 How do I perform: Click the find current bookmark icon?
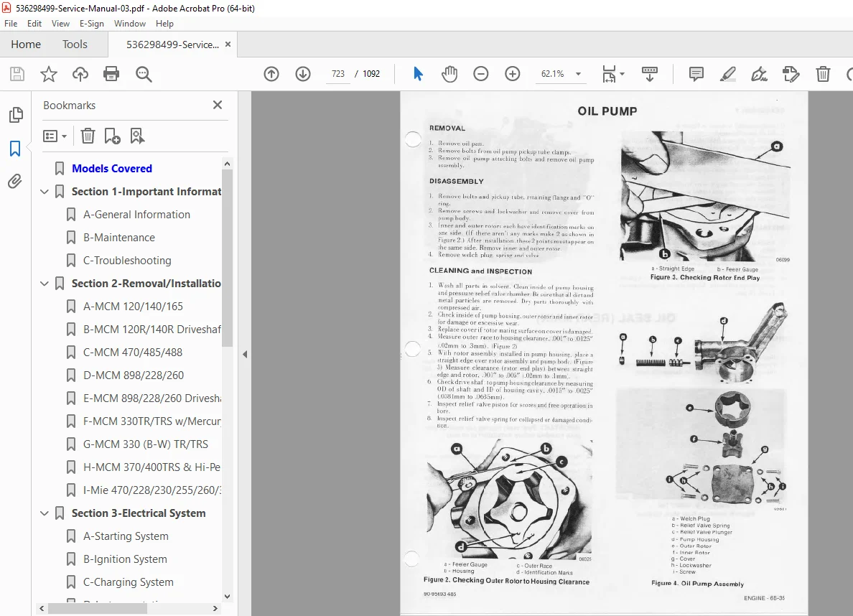pos(137,136)
